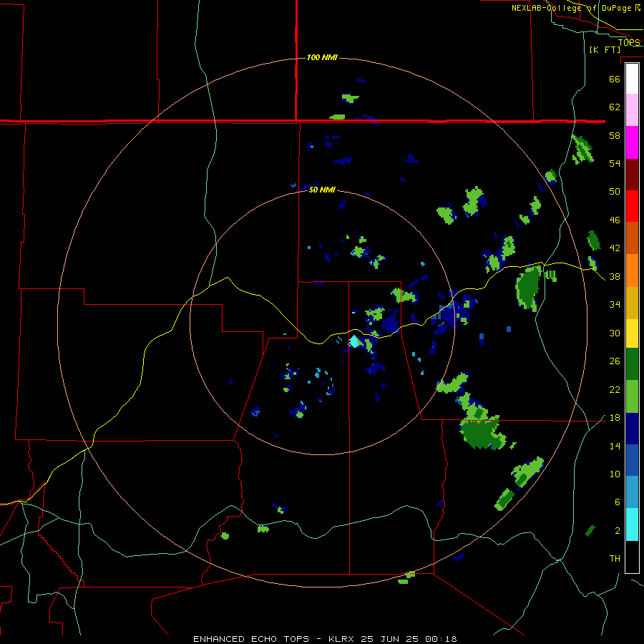Click the "TOPS" legend heading

629,42
